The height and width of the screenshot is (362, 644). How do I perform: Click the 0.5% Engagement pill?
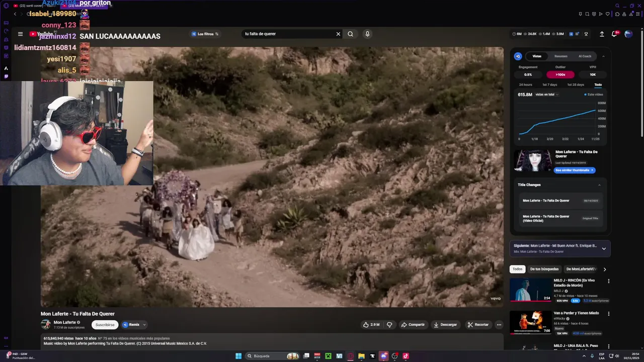click(528, 74)
